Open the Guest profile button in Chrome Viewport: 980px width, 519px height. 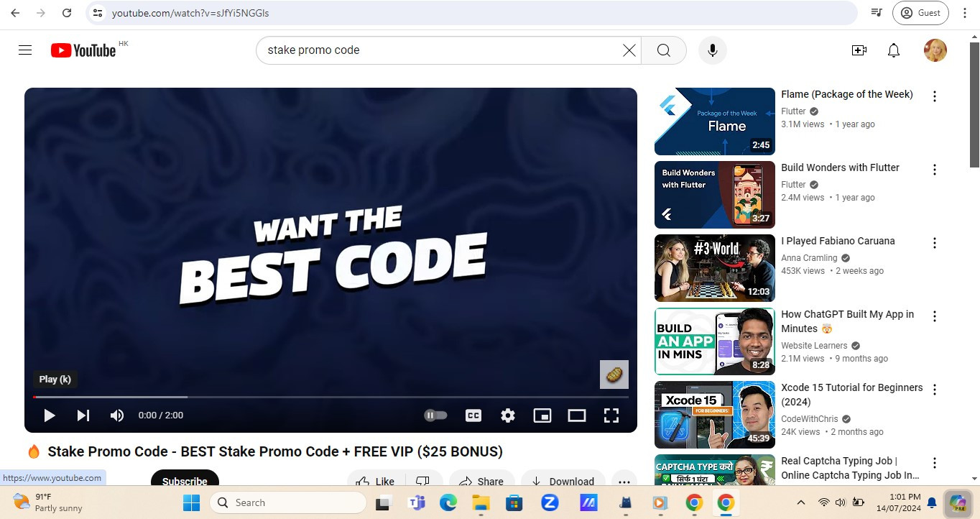pyautogui.click(x=920, y=13)
